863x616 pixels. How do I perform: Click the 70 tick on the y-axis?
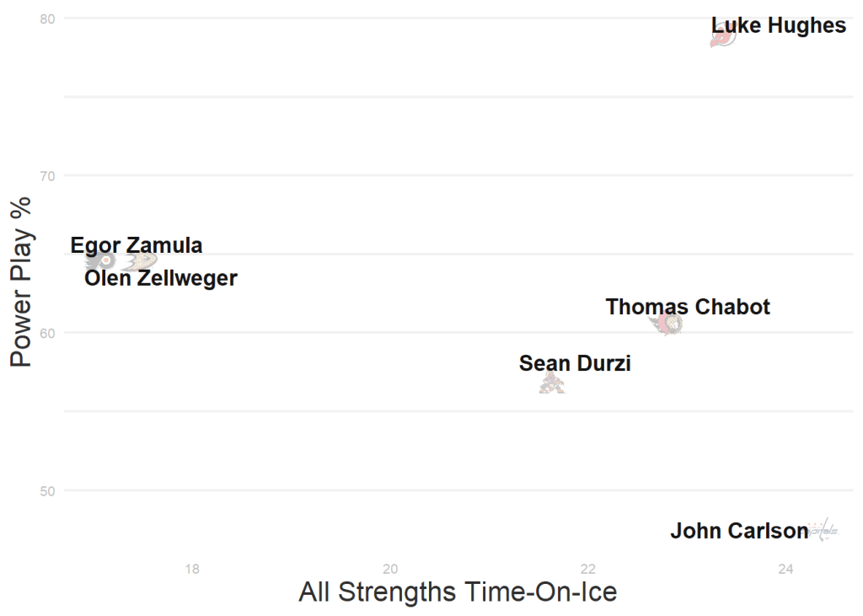[46, 175]
